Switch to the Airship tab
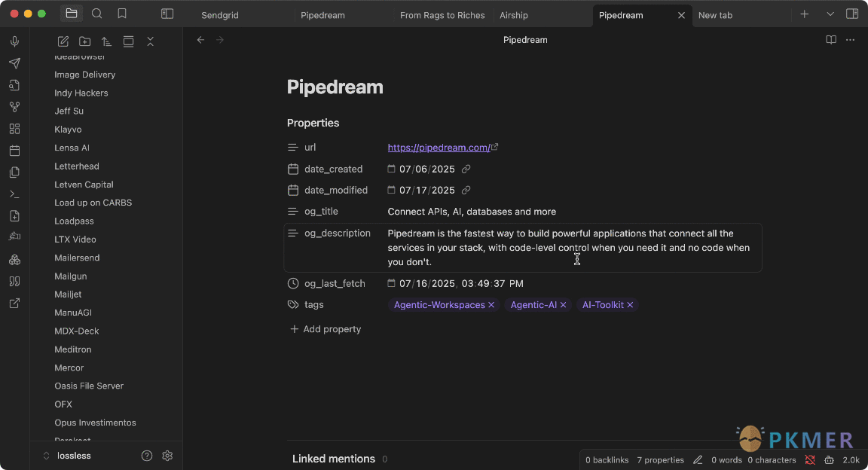The image size is (868, 470). pyautogui.click(x=514, y=15)
